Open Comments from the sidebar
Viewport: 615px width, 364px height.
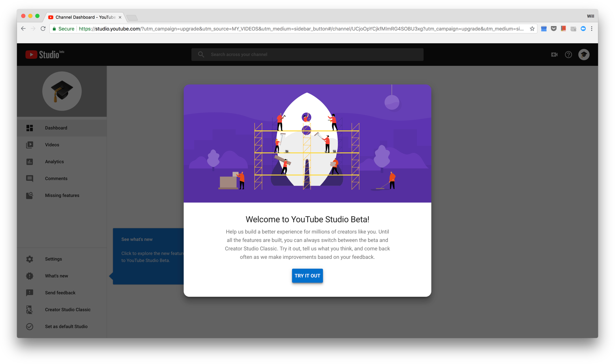(62, 179)
